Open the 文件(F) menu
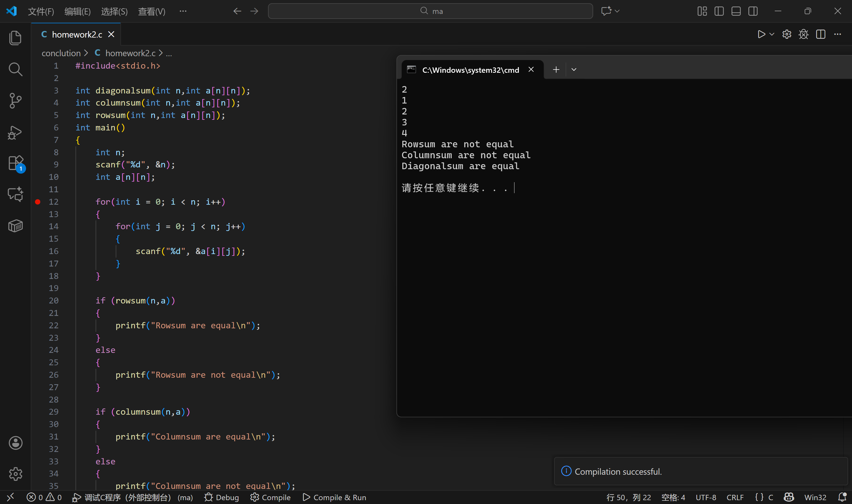 (x=41, y=12)
